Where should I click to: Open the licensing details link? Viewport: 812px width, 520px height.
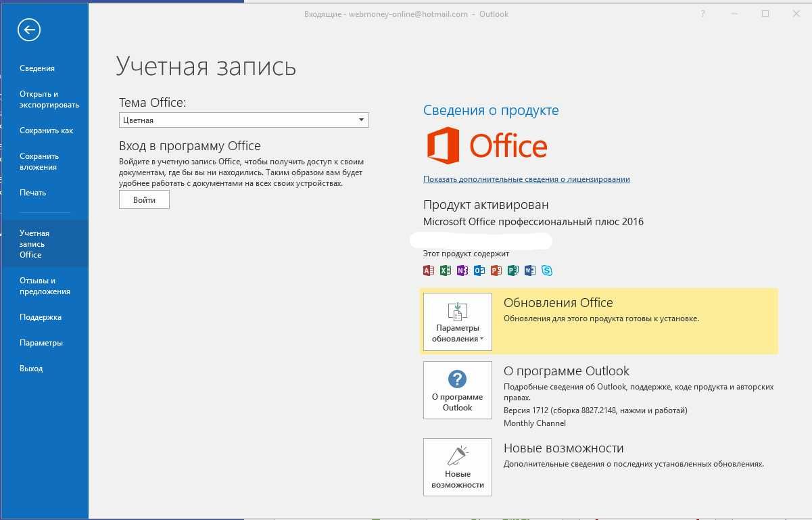pos(527,179)
